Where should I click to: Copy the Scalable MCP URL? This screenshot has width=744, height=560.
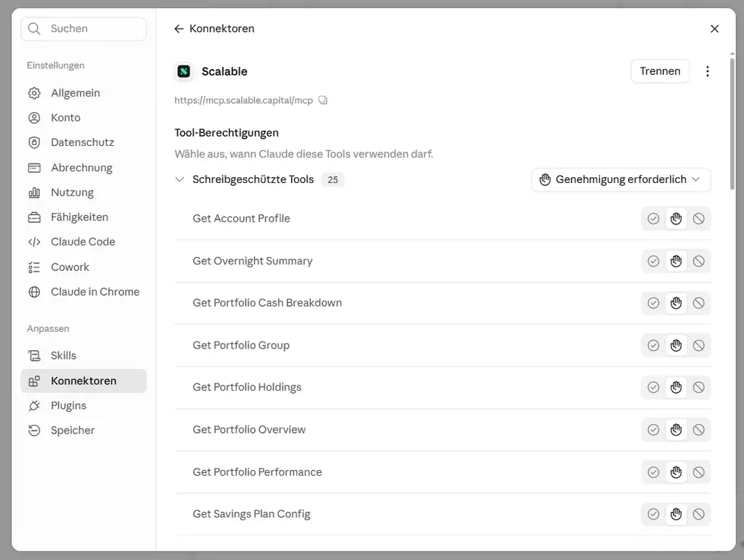[323, 100]
